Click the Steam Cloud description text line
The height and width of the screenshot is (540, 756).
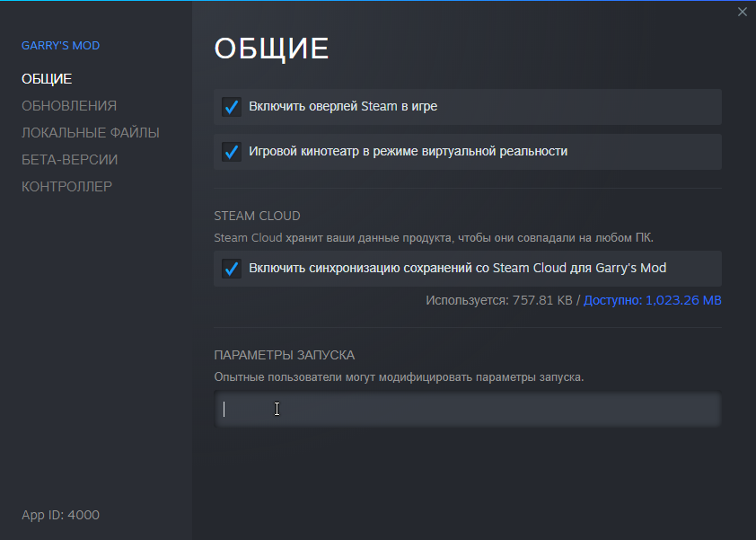(x=434, y=238)
